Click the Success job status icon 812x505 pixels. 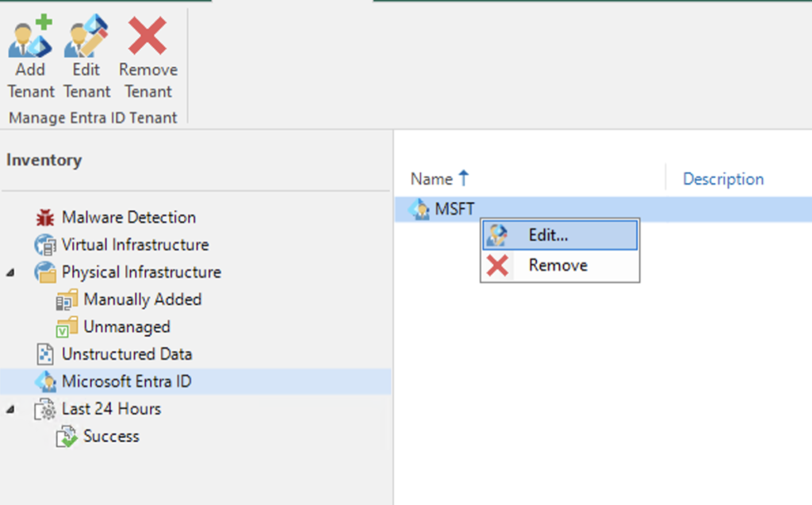[67, 437]
